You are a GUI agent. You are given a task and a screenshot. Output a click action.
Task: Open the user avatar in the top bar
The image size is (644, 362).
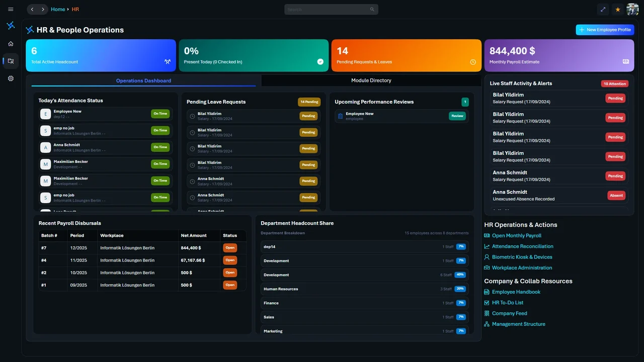coord(632,10)
